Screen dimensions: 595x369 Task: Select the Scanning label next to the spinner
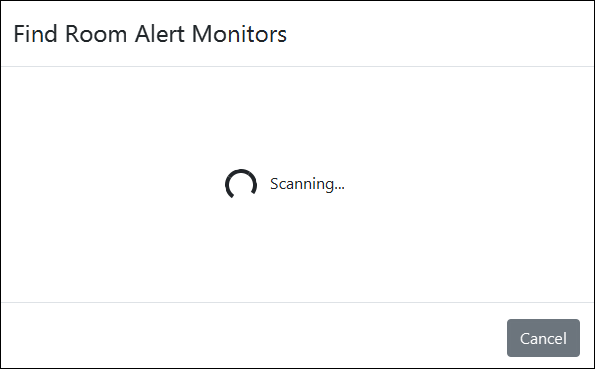click(x=307, y=184)
